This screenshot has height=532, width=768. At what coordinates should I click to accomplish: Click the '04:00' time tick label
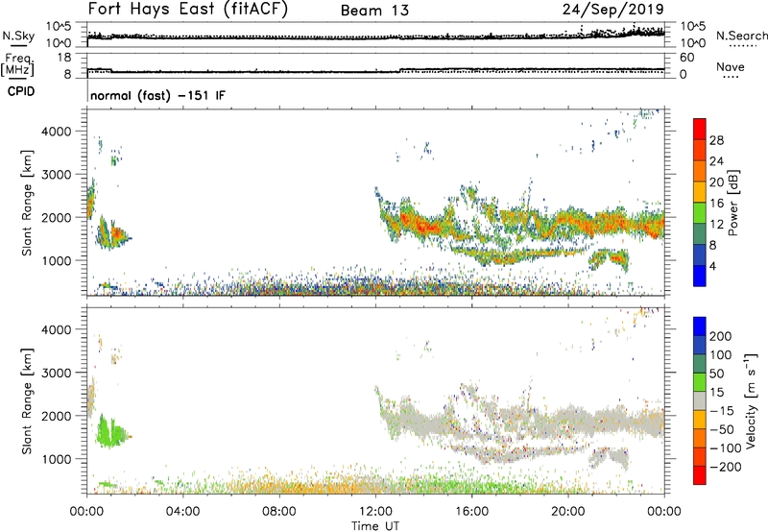click(x=182, y=512)
